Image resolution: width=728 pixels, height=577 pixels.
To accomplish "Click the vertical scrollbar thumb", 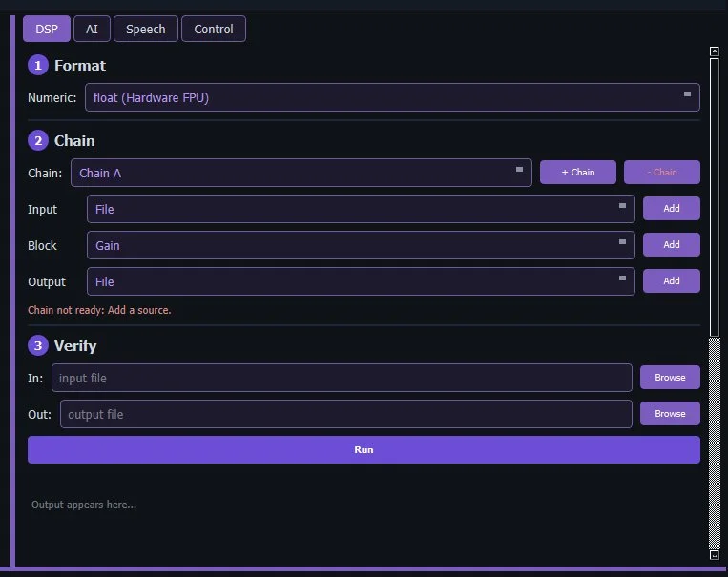I will point(715,196).
